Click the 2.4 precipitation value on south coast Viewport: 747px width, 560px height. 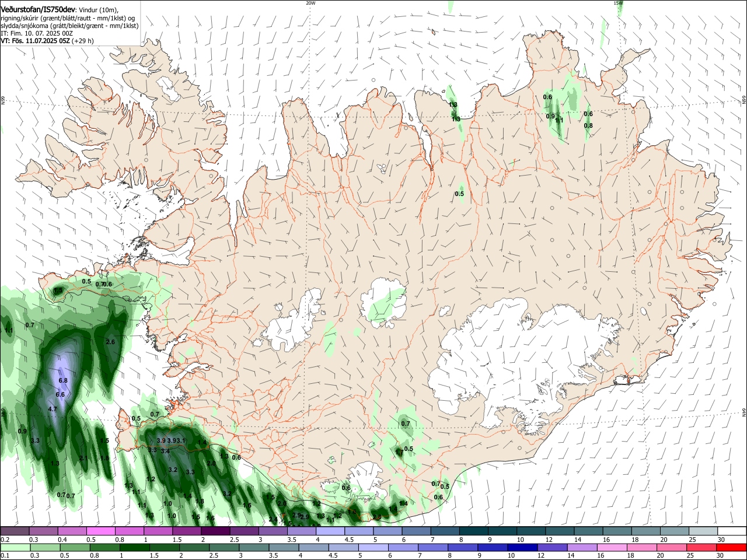[273, 519]
